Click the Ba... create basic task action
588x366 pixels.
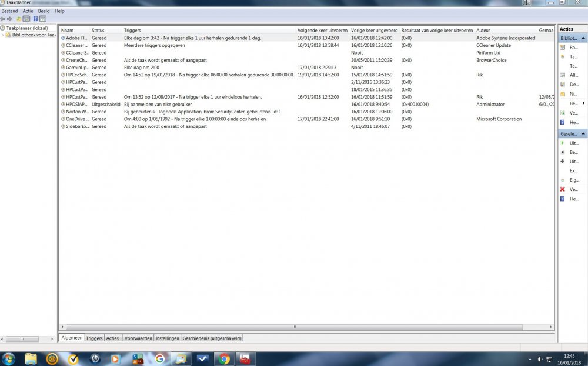(x=569, y=48)
